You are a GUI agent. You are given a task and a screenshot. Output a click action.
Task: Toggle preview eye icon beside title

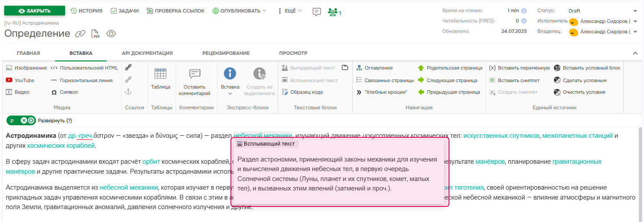click(x=111, y=34)
